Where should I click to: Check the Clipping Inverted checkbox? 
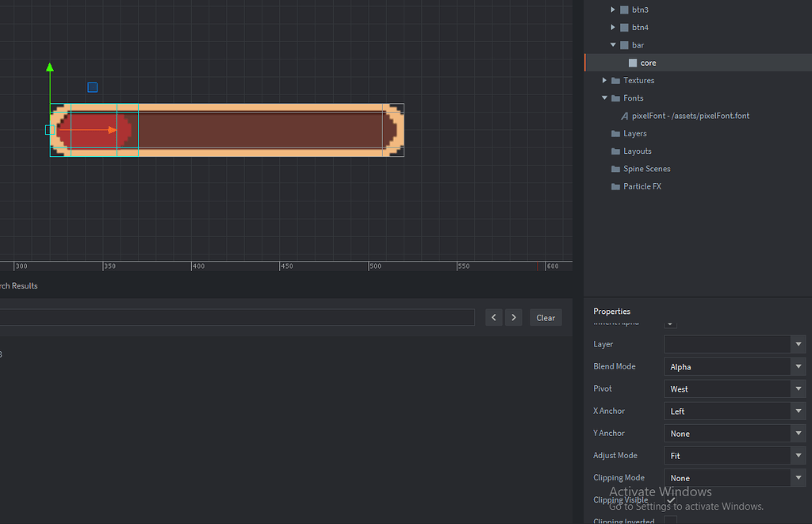coord(670,522)
